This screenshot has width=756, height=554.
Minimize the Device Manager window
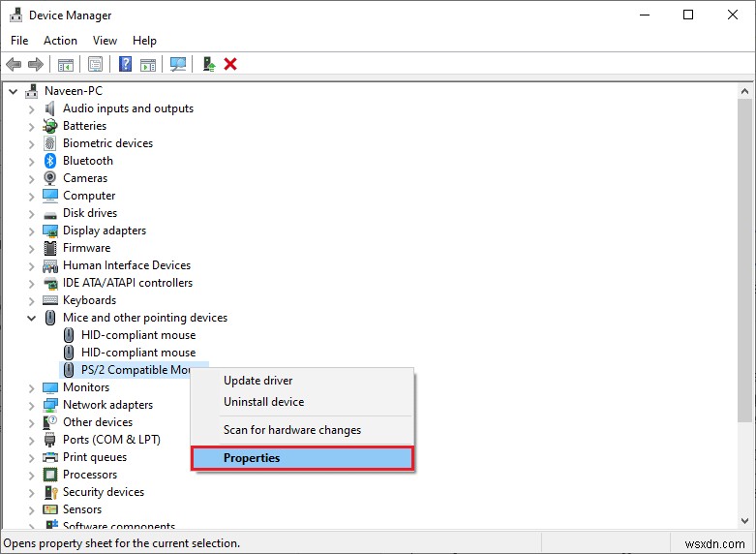pos(645,15)
